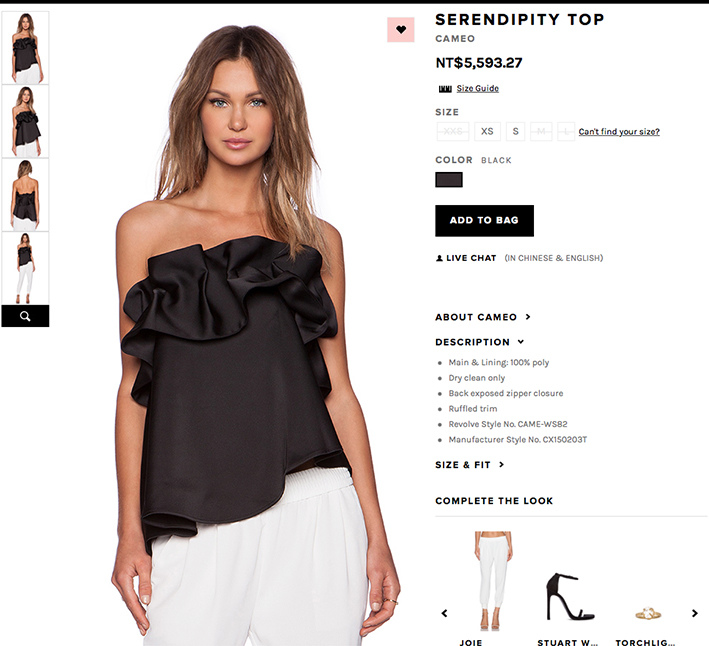The height and width of the screenshot is (646, 709).
Task: Click the "Can't find your size?" link
Action: pos(619,132)
